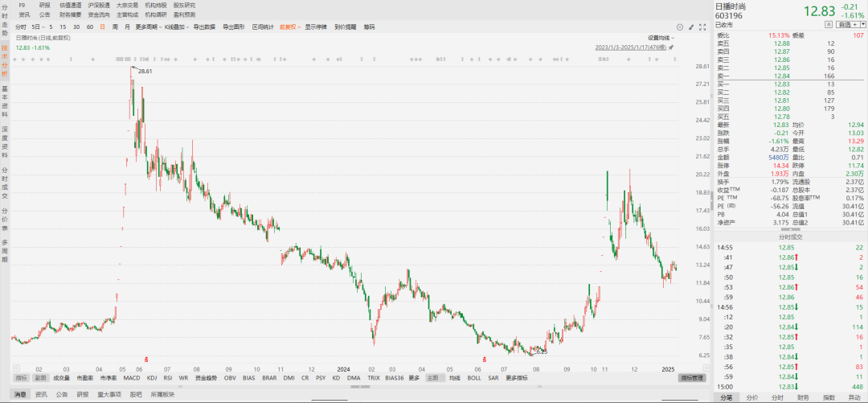
Task: Open the 消息 bottom tab
Action: coord(20,395)
